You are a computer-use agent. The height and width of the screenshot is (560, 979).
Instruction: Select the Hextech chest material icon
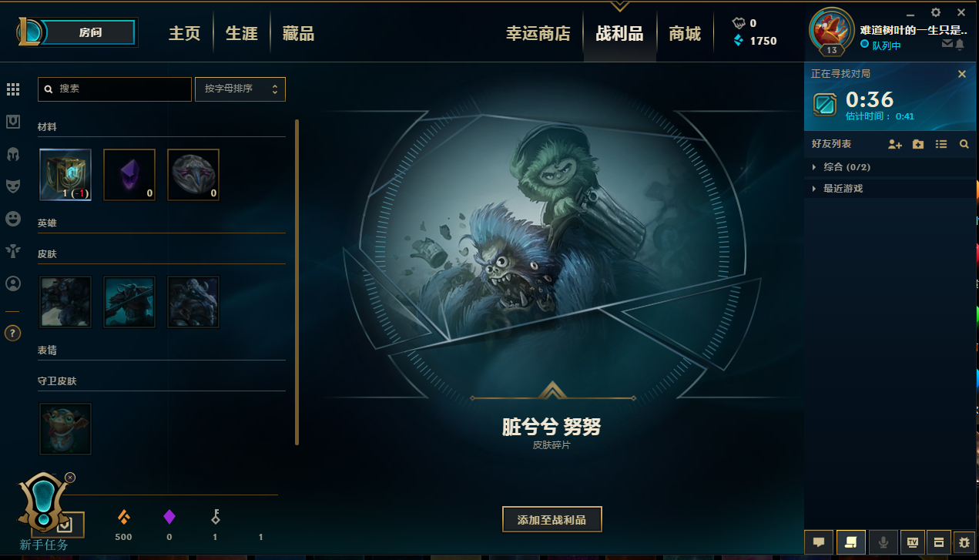[x=65, y=175]
